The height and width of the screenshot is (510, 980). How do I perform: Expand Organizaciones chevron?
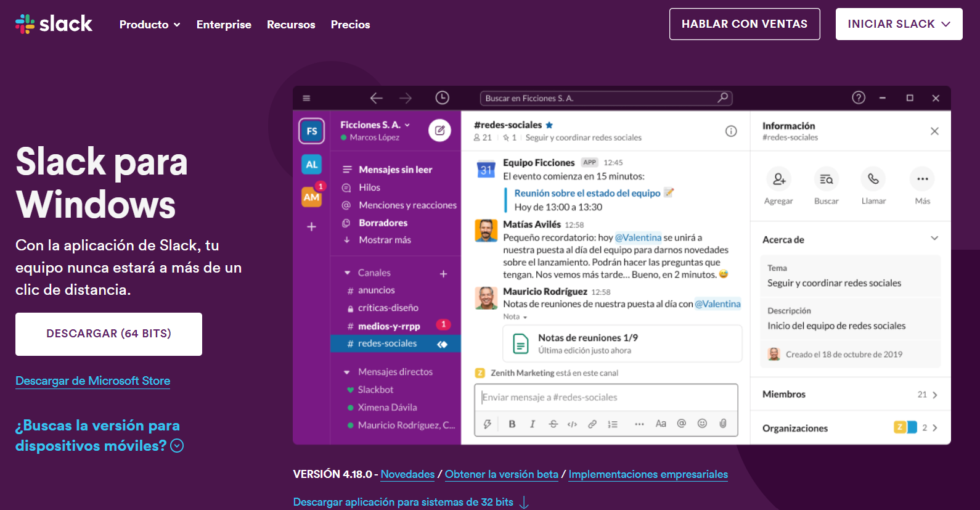(935, 428)
